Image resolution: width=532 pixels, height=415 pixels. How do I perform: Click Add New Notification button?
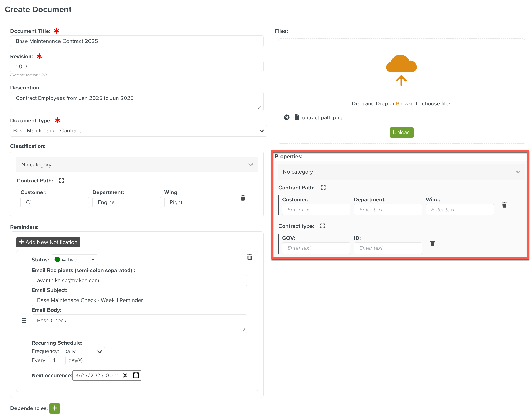pos(48,242)
